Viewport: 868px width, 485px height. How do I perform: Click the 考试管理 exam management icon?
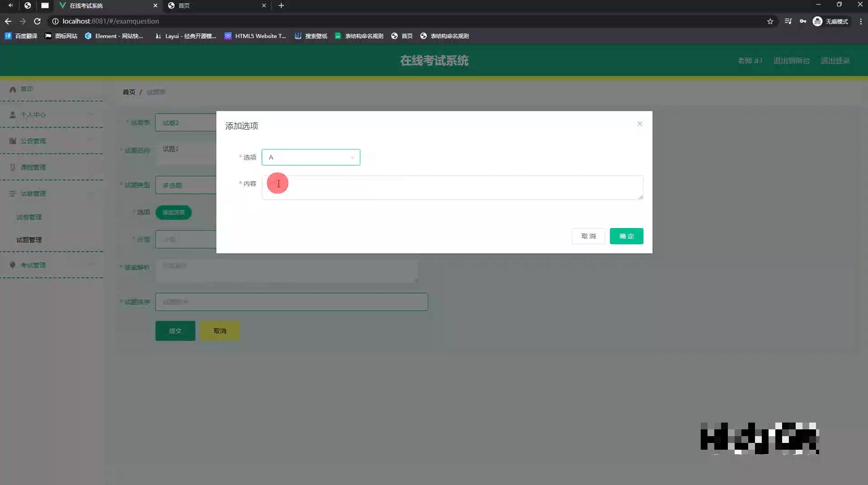(x=12, y=265)
